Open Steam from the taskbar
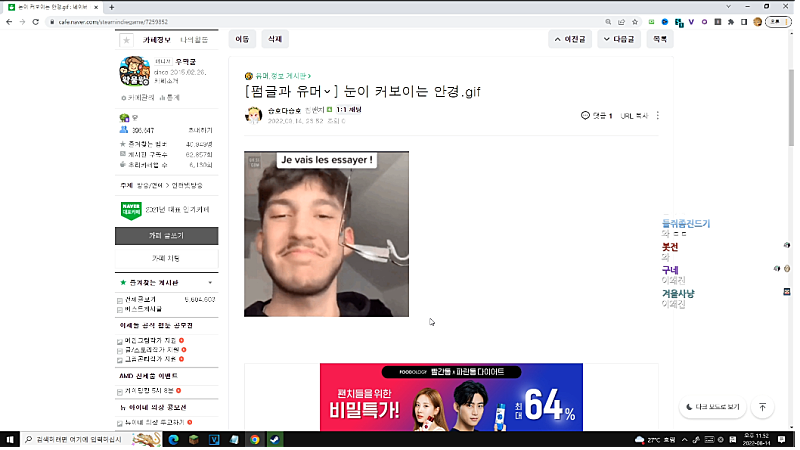Screen dimensions: 800x450 click(x=274, y=439)
